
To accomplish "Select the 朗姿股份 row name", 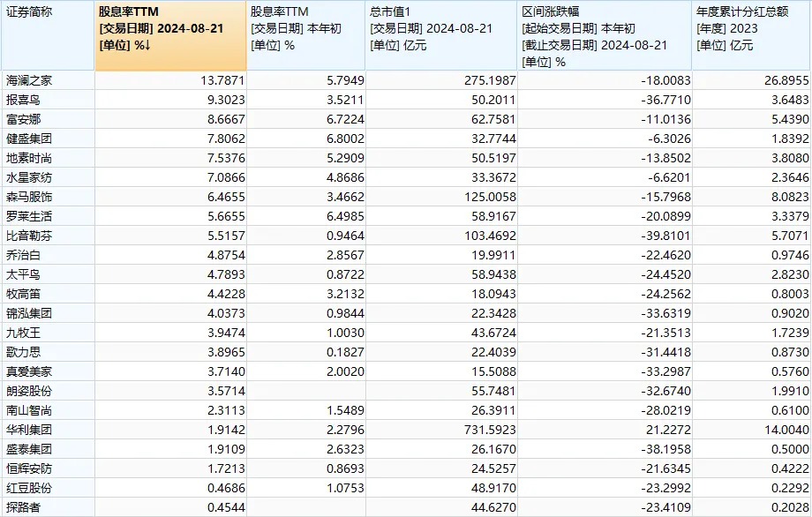I will click(x=29, y=391).
